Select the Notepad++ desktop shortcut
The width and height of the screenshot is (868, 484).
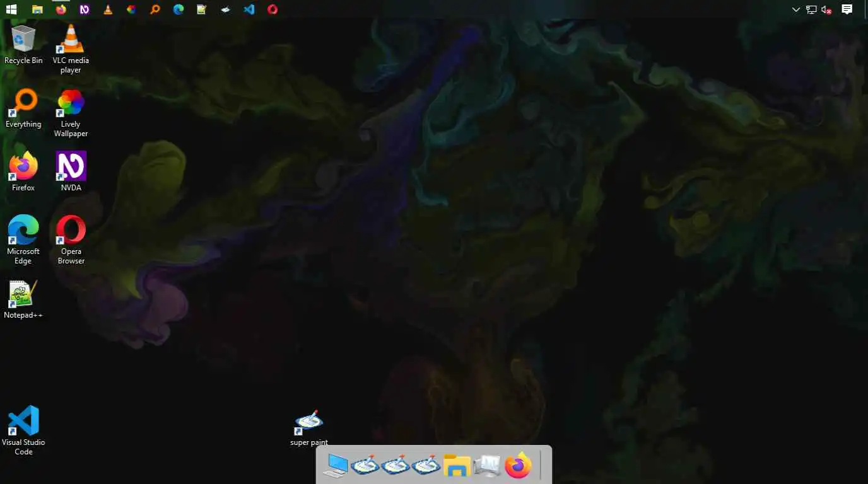pyautogui.click(x=23, y=299)
